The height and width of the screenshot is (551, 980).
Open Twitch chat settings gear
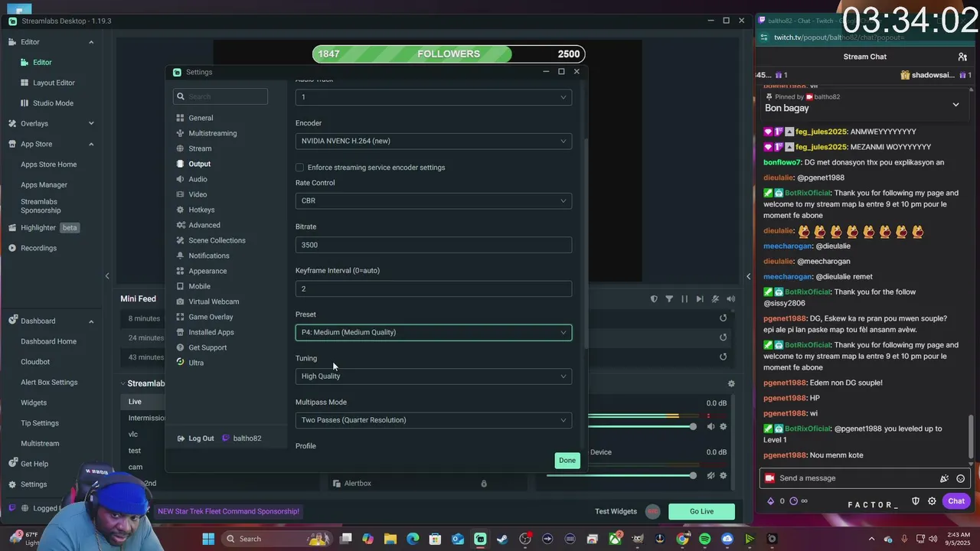pyautogui.click(x=932, y=501)
